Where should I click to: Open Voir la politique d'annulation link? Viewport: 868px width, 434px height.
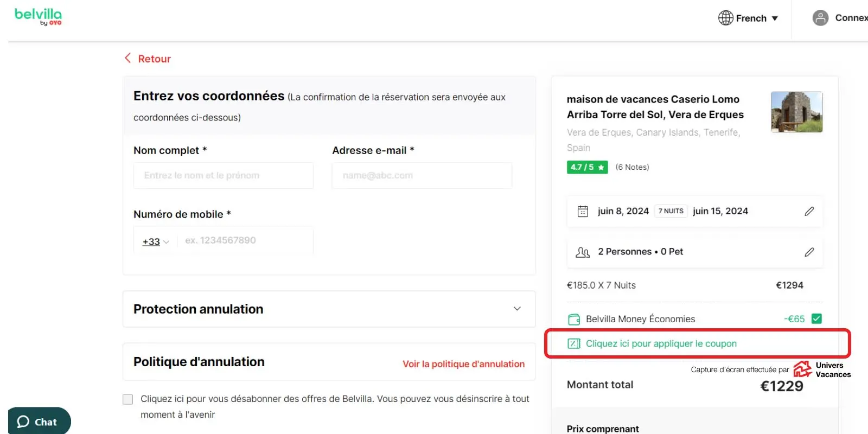463,364
